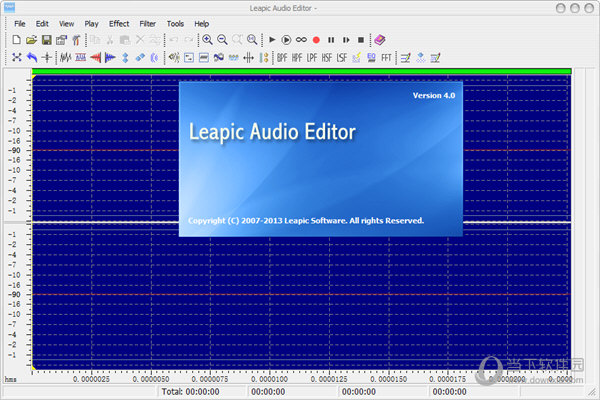
Task: Click the play/step forward icon next to pause
Action: pos(346,40)
